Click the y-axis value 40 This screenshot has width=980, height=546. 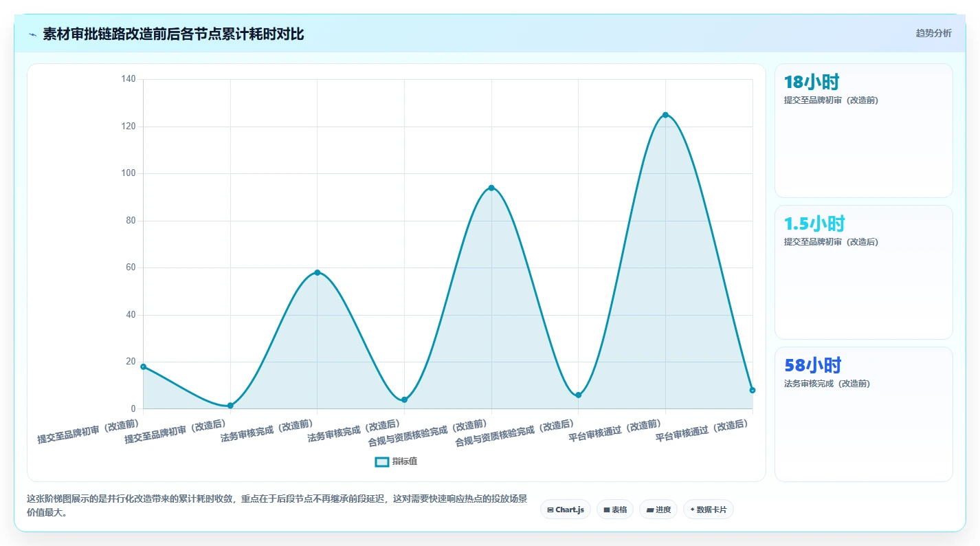tap(131, 315)
